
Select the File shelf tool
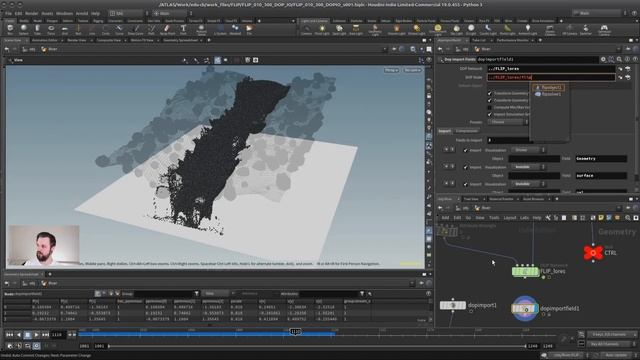(249, 30)
